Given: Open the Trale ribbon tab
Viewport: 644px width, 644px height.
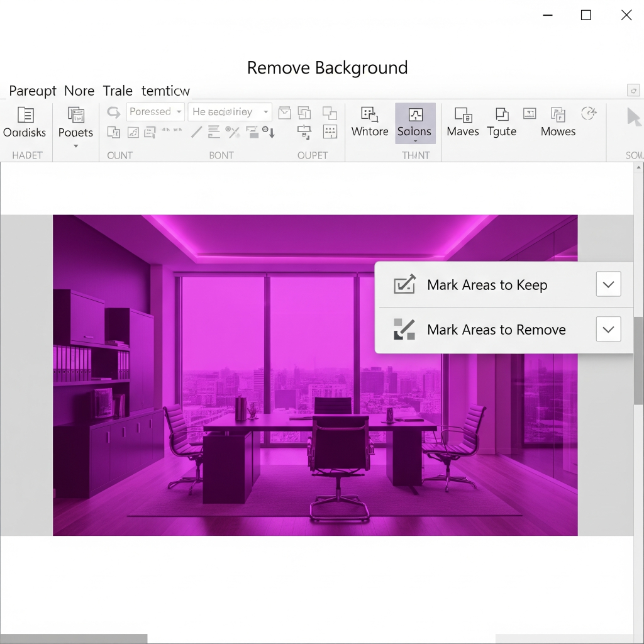Looking at the screenshot, I should click(118, 91).
